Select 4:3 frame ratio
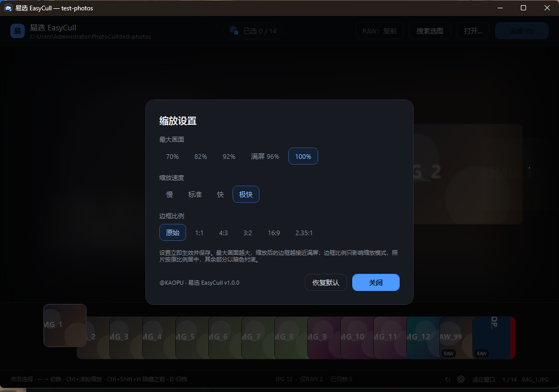The height and width of the screenshot is (392, 559). [223, 233]
